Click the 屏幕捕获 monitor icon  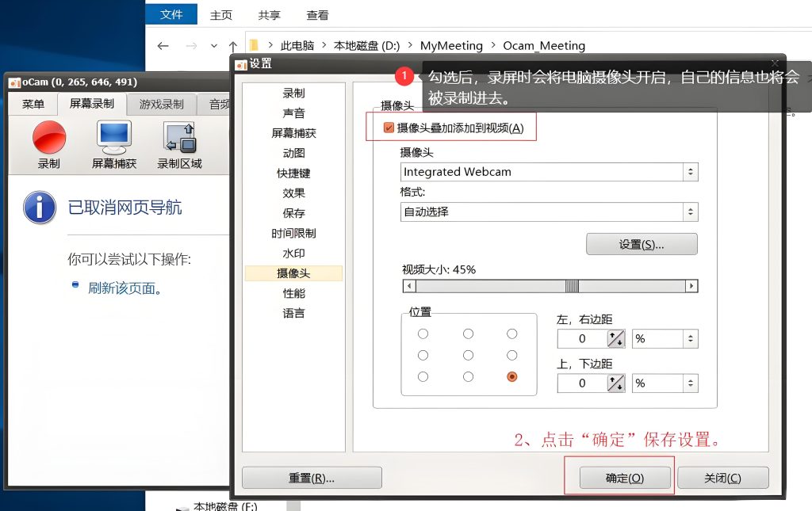pos(114,138)
